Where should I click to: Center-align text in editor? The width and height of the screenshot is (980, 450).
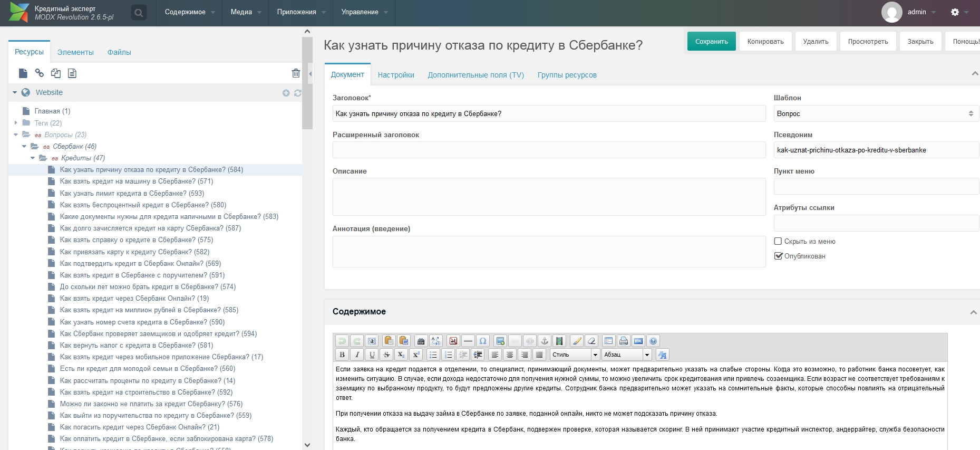click(x=510, y=355)
